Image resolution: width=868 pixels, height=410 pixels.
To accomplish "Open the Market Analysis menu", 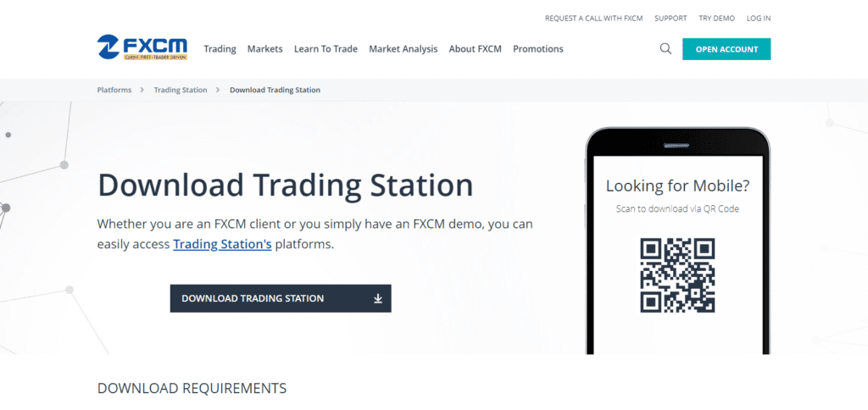I will (x=403, y=48).
